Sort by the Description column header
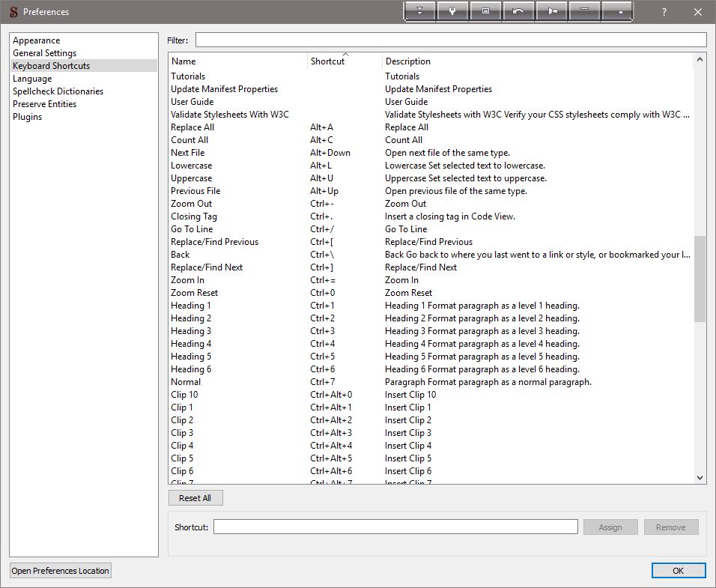The height and width of the screenshot is (588, 716). pos(538,61)
